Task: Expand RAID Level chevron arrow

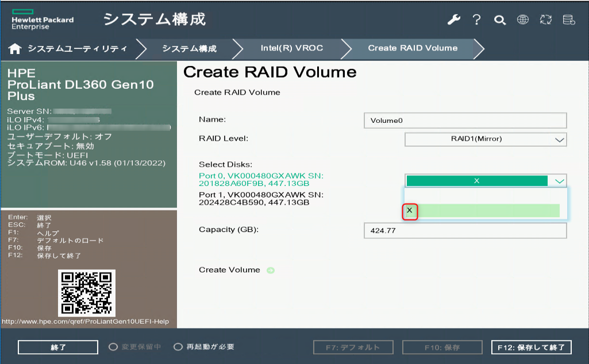Action: (559, 140)
